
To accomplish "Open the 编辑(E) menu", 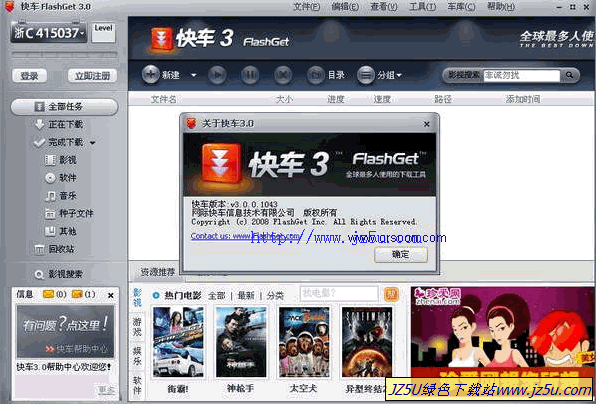I will [x=345, y=7].
